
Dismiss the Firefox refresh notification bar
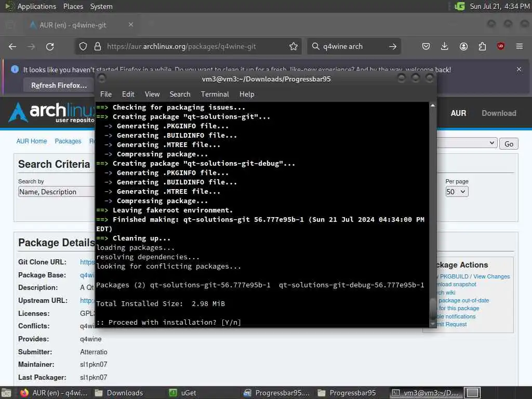click(x=519, y=69)
